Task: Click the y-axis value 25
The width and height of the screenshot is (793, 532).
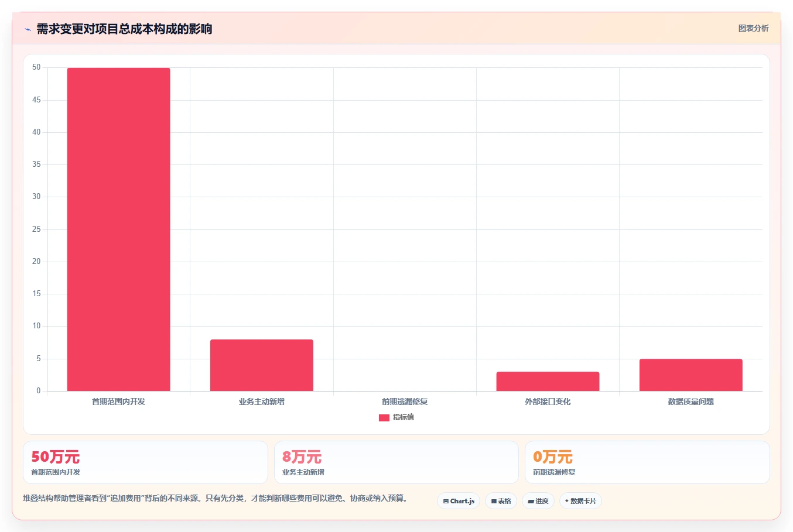Action: [x=36, y=229]
